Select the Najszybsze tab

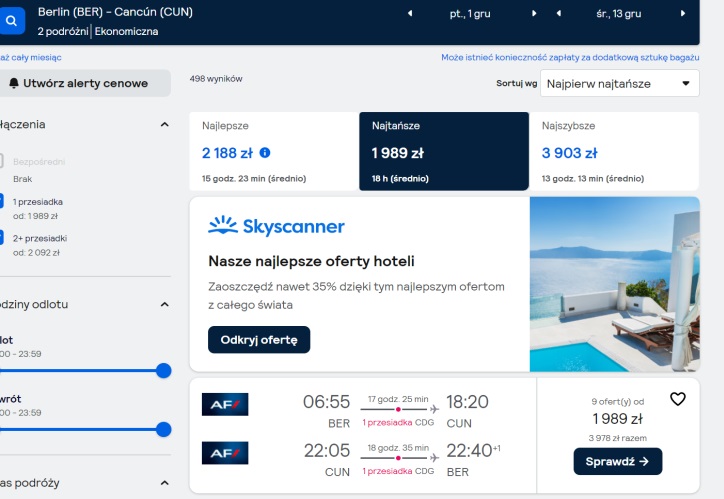tap(614, 151)
